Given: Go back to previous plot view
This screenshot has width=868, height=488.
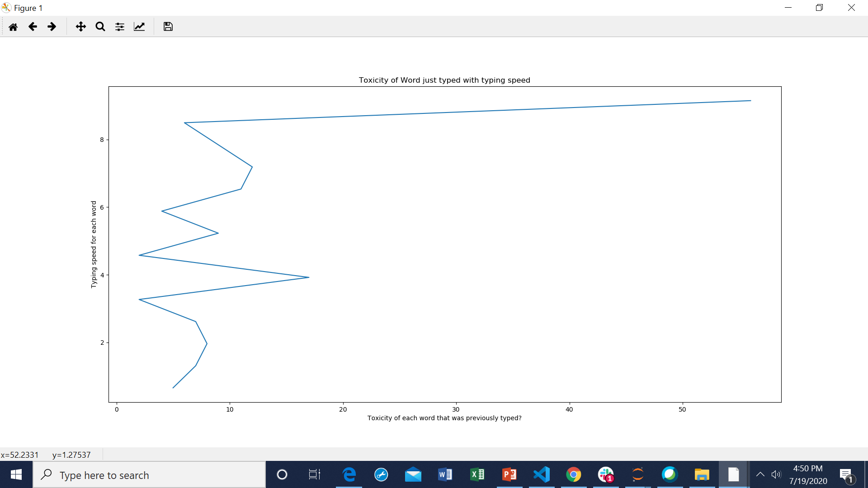Looking at the screenshot, I should coord(33,27).
